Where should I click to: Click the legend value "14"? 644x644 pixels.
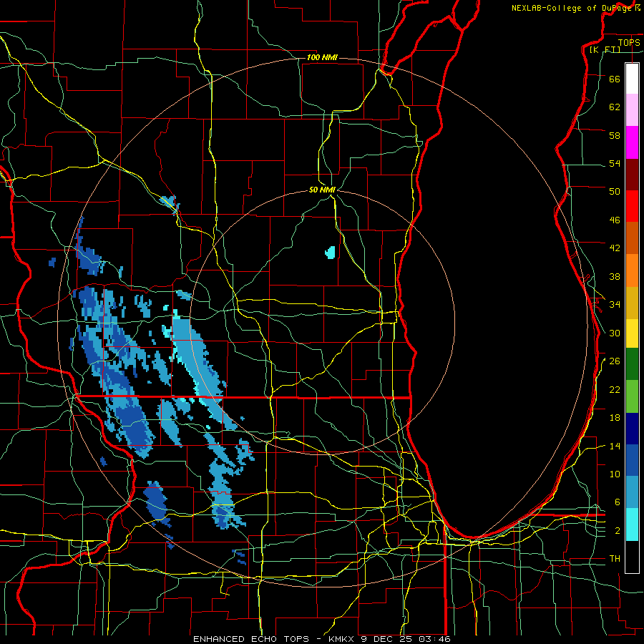[615, 446]
